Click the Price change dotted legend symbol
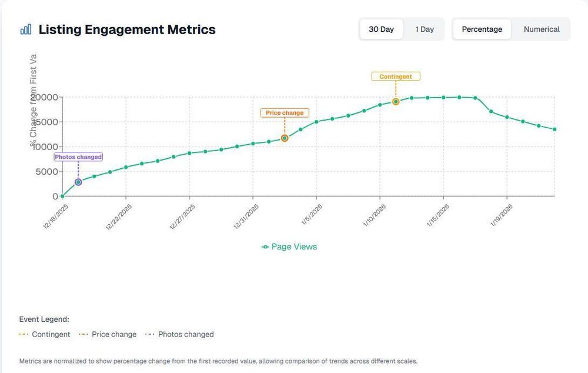 tap(83, 334)
